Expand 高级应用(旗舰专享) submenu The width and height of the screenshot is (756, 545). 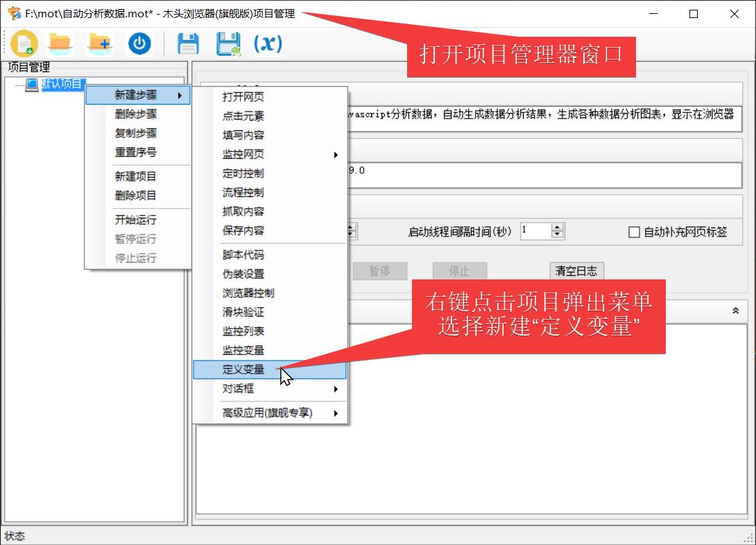(x=270, y=413)
